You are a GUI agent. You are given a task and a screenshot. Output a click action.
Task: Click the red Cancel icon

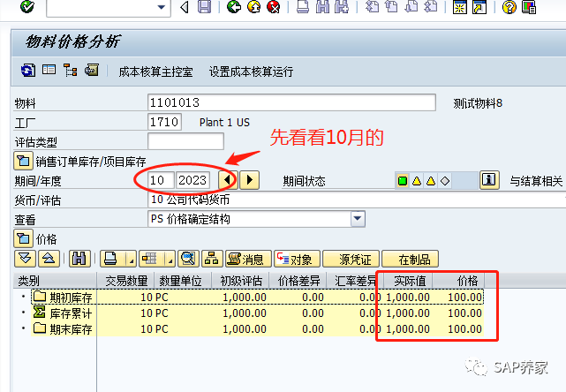coord(274,6)
